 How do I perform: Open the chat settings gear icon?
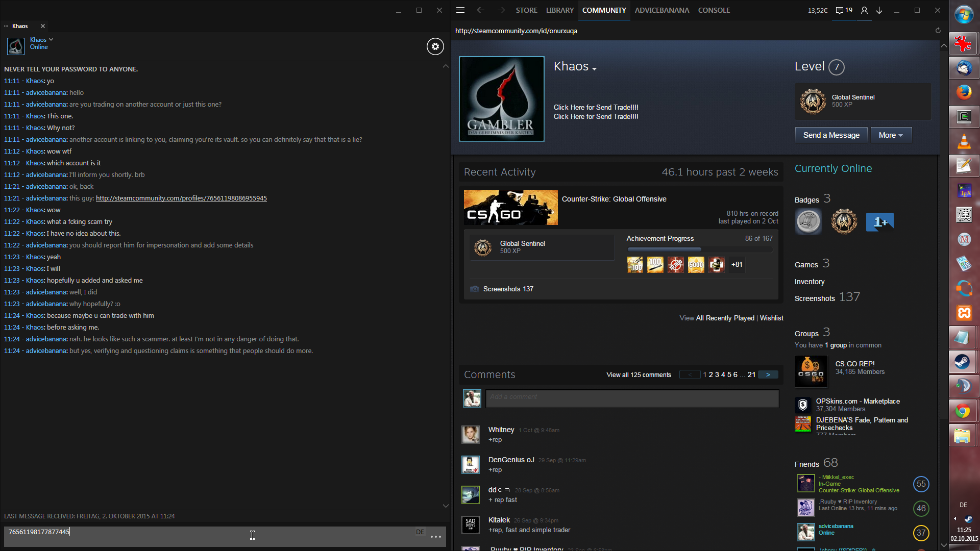click(435, 46)
